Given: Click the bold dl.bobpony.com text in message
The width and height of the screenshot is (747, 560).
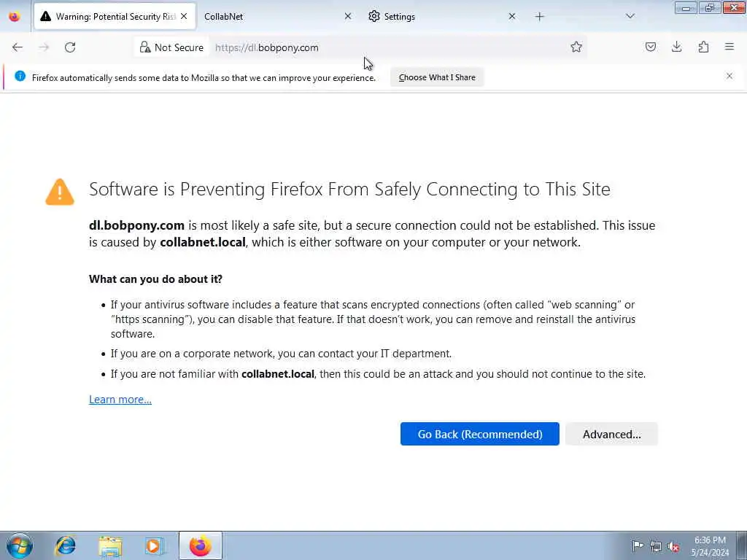Looking at the screenshot, I should tap(136, 225).
